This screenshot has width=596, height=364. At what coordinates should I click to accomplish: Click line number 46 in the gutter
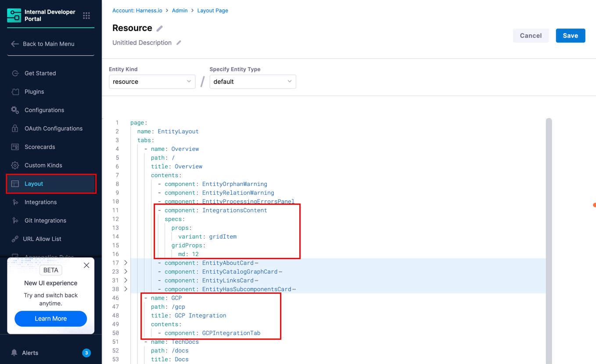click(115, 298)
